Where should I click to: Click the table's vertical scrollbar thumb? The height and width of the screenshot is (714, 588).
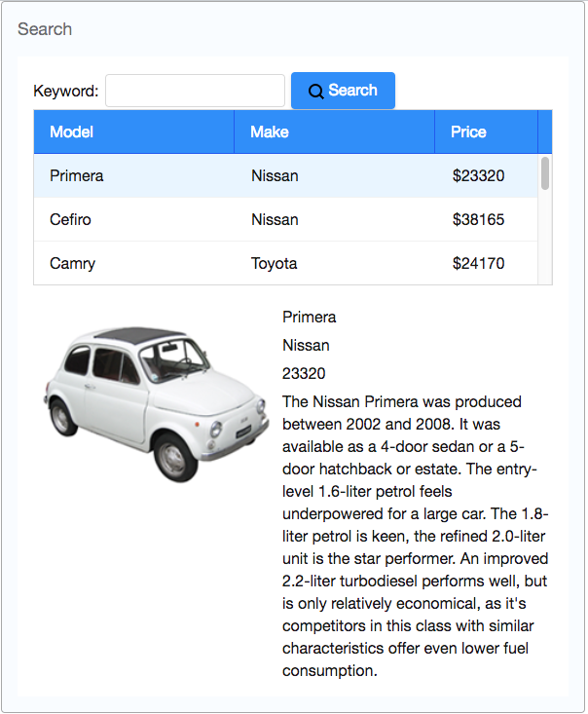coord(545,173)
